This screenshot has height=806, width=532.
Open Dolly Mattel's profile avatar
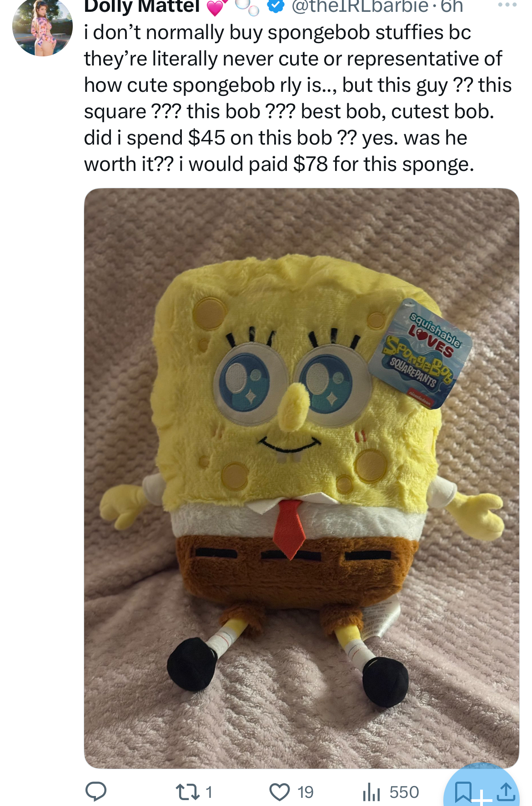(42, 27)
